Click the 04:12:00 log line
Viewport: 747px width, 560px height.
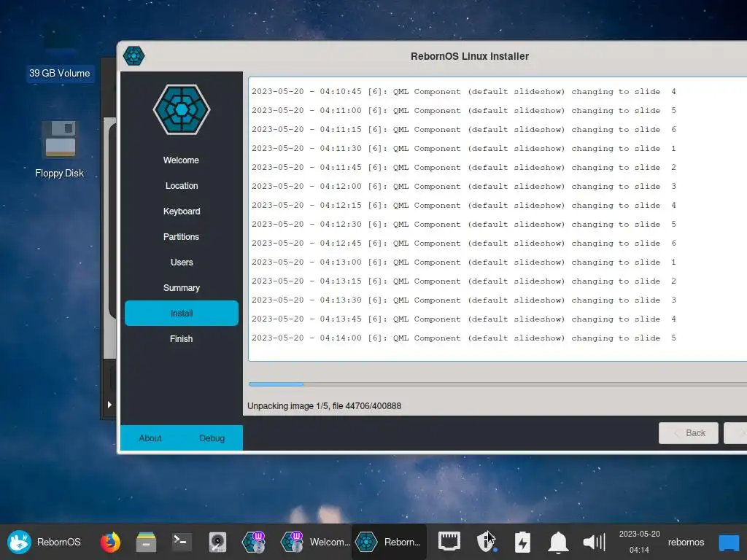coord(463,186)
